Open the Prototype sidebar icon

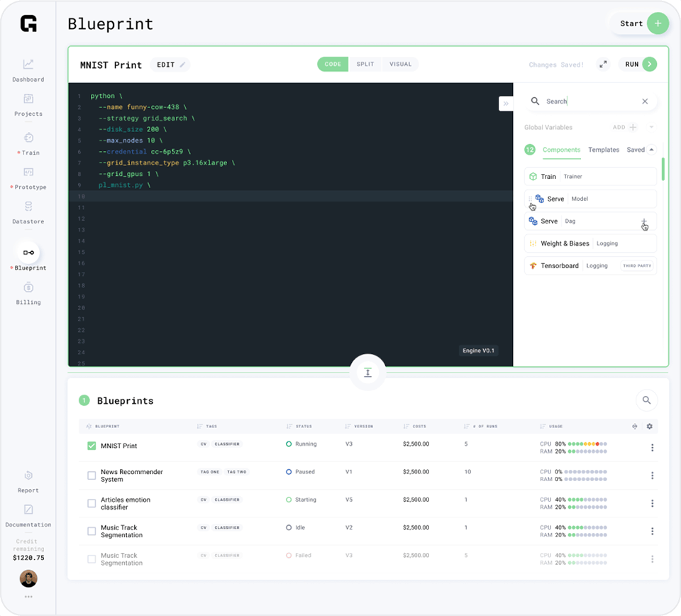pyautogui.click(x=28, y=172)
